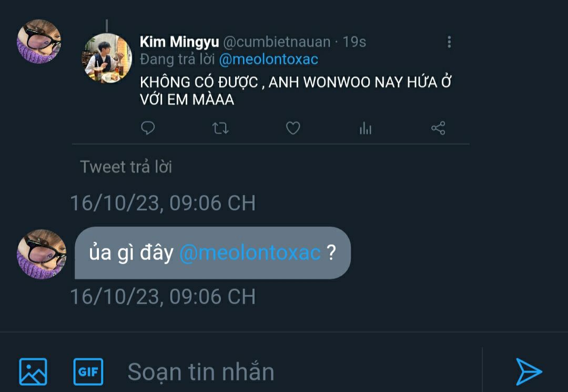Viewport: 568px width, 392px height.
Task: Like the tweet with the heart icon
Action: pos(293,128)
